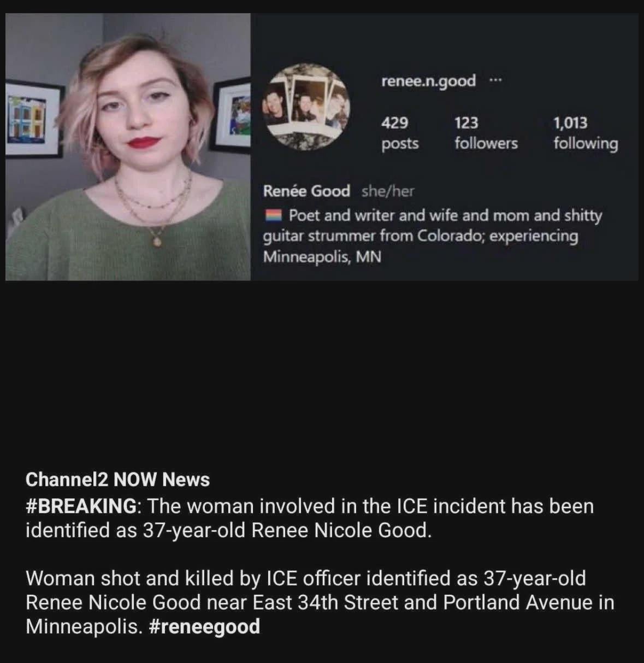644x663 pixels.
Task: Click the circular profile picture avatar
Action: coord(307,107)
